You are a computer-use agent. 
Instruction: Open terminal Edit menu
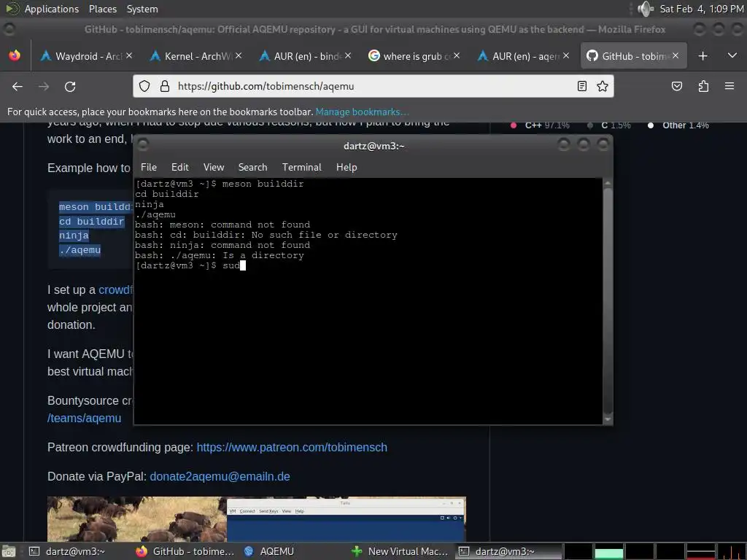179,167
